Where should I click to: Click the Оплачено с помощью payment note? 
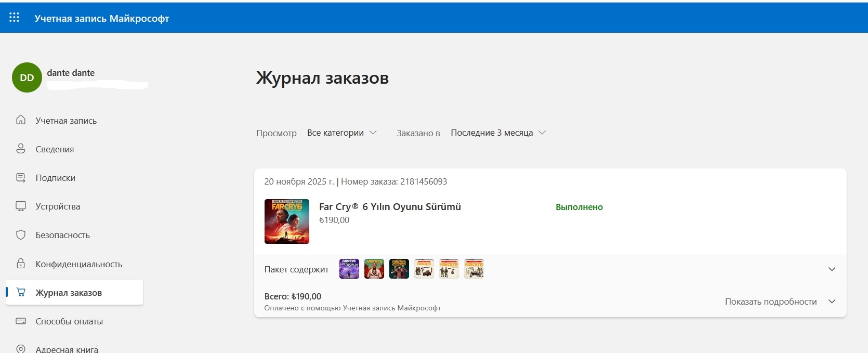coord(352,308)
